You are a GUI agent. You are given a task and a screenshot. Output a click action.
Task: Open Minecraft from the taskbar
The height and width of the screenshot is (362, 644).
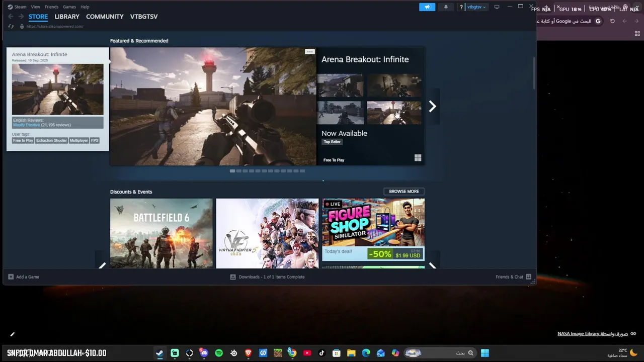pos(278,353)
